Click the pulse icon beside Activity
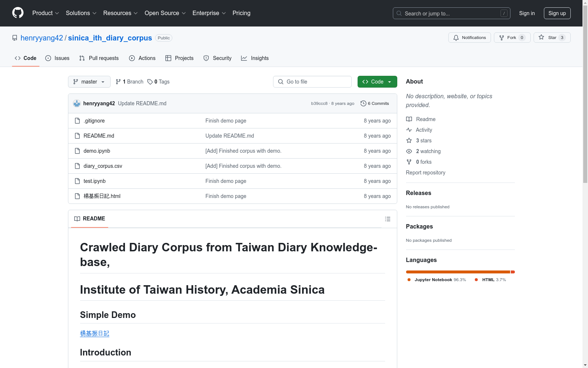 tap(409, 130)
